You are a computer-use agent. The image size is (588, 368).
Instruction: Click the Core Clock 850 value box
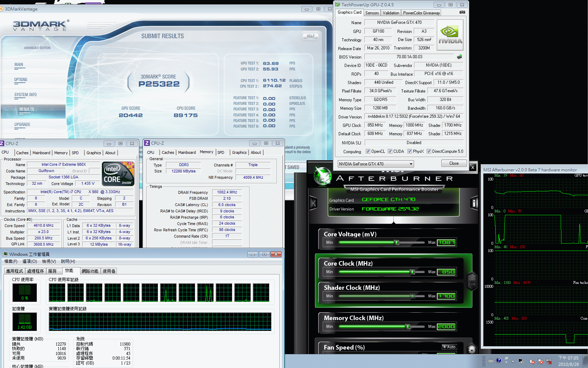pos(446,272)
